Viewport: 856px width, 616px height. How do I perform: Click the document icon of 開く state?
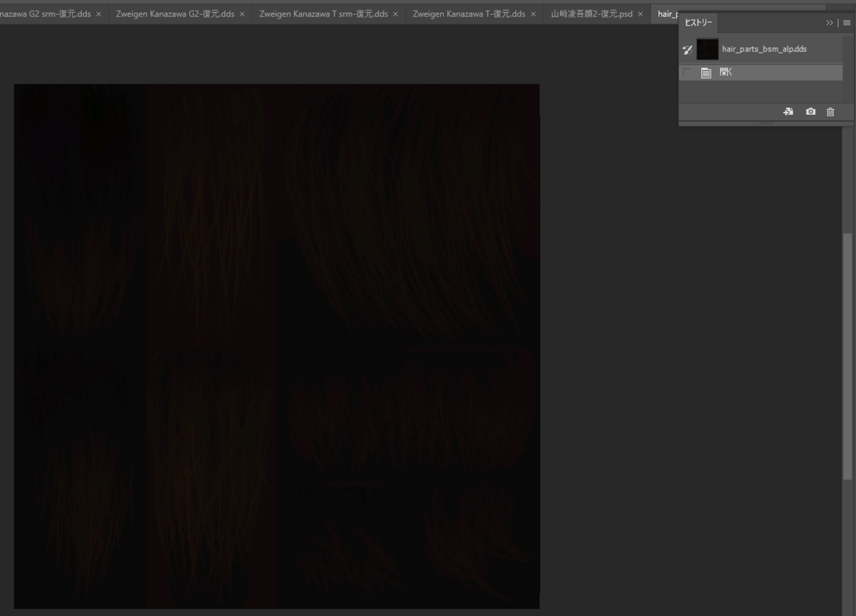click(706, 73)
